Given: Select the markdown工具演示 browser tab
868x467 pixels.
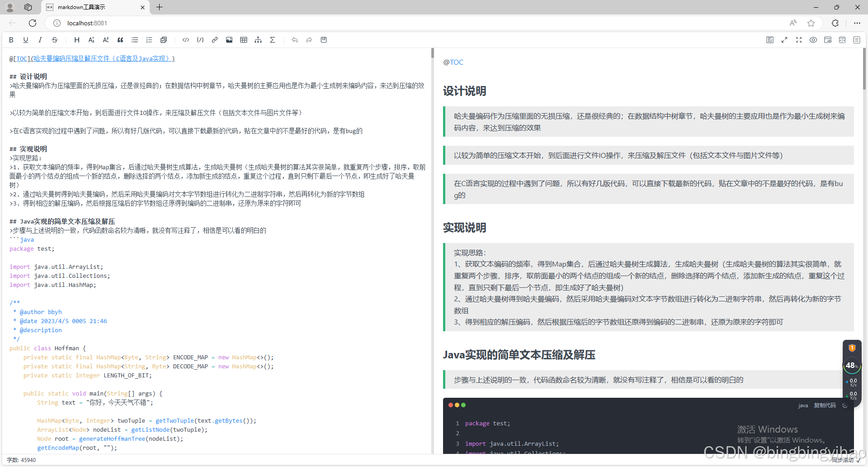Looking at the screenshot, I should pos(95,7).
